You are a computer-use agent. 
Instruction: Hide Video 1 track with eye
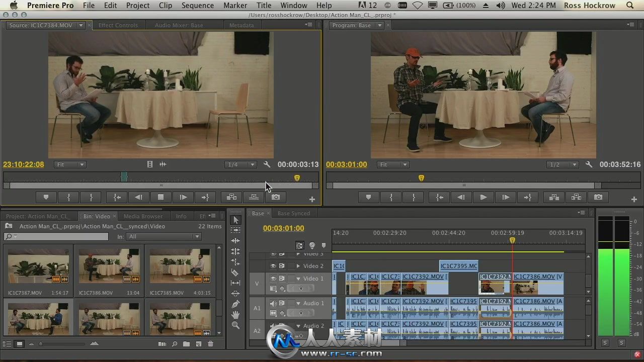coord(273,279)
